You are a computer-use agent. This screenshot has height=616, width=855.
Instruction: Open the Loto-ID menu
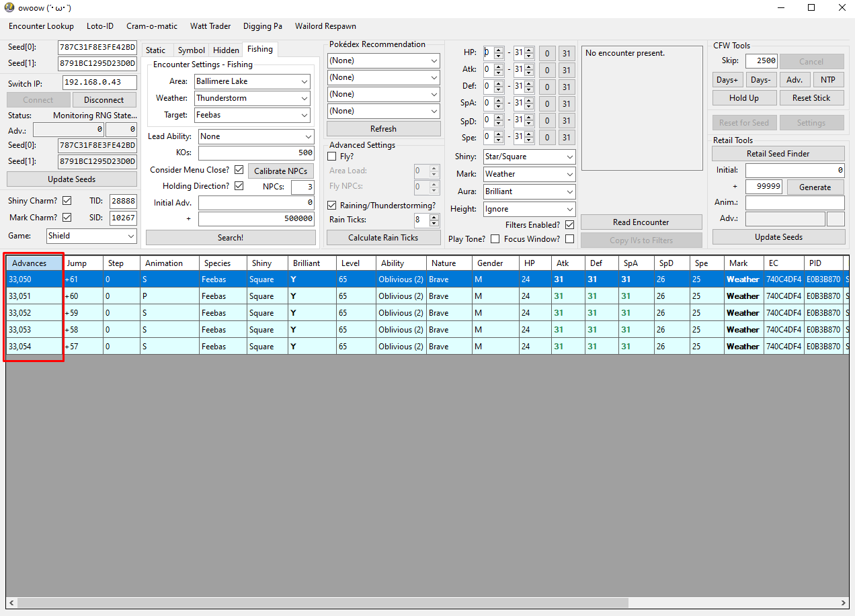100,26
